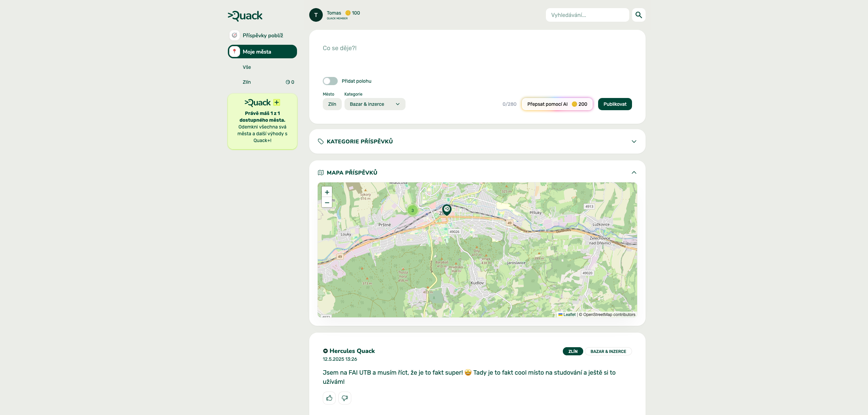The width and height of the screenshot is (868, 415).
Task: Click the green cluster marker labeled 3
Action: pyautogui.click(x=412, y=211)
